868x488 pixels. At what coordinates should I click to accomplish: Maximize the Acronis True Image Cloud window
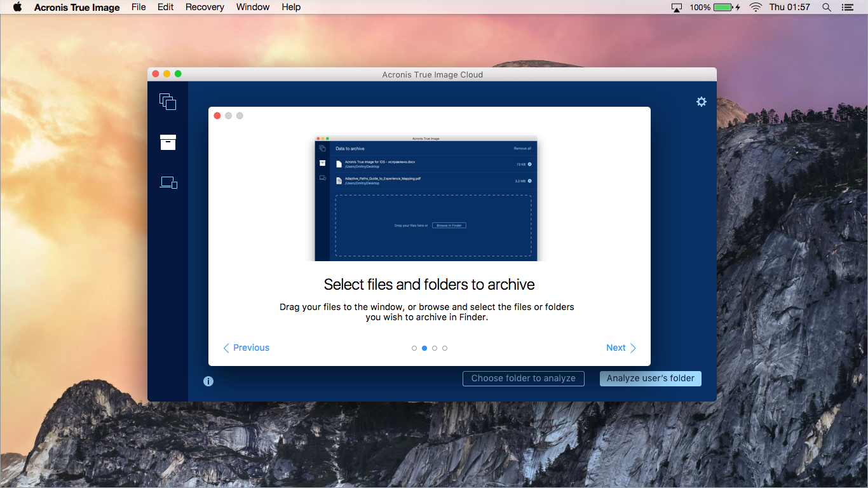pyautogui.click(x=178, y=74)
